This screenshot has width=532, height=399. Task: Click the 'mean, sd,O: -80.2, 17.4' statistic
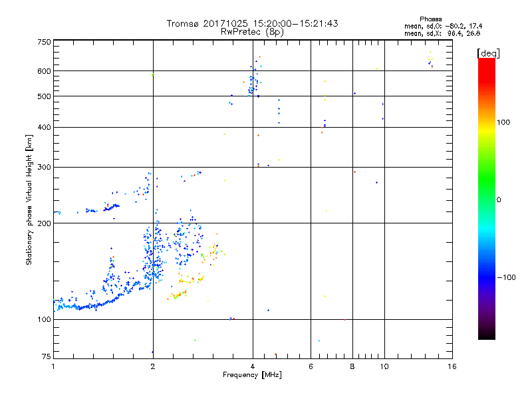point(443,26)
